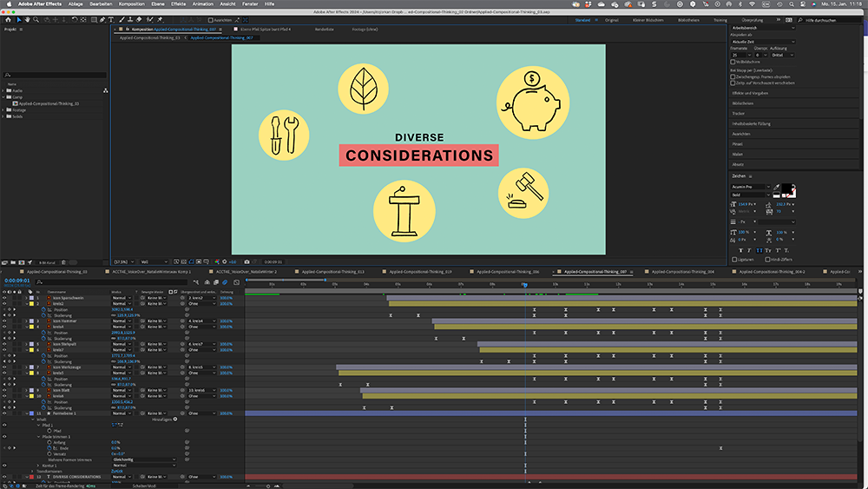Select the Selection arrow tool

click(x=19, y=20)
